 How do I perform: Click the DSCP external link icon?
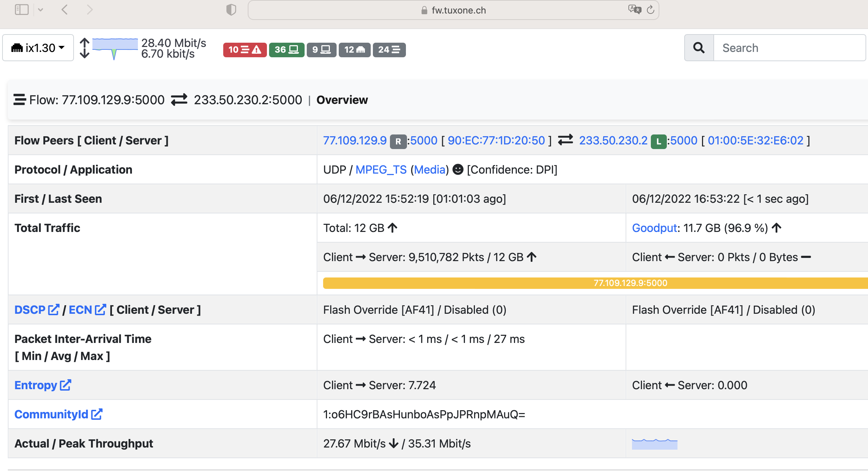pyautogui.click(x=53, y=309)
